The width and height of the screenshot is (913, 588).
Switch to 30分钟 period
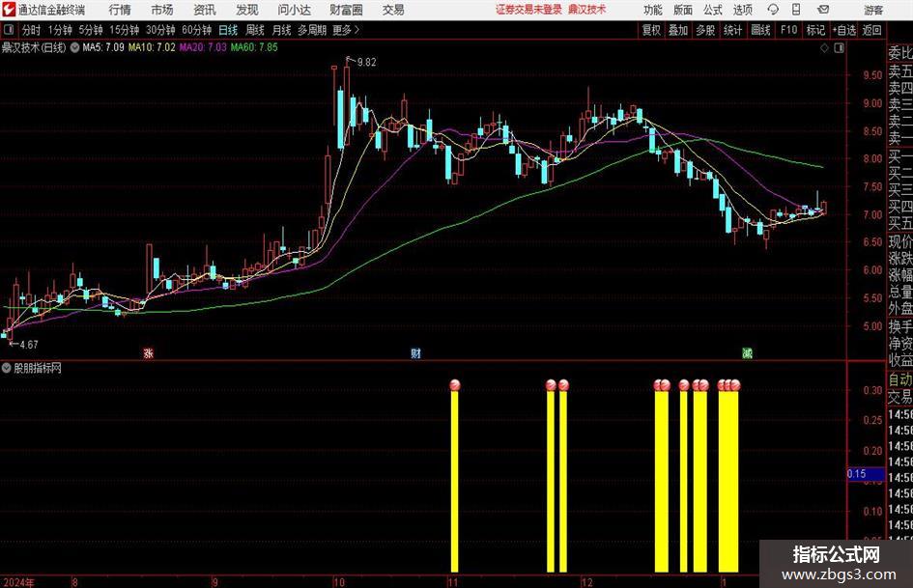pyautogui.click(x=160, y=30)
